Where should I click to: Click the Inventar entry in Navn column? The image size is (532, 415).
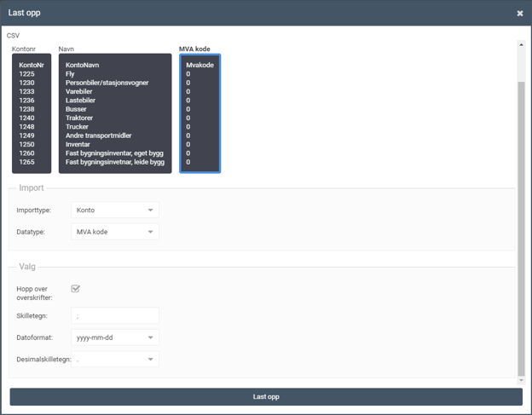click(x=80, y=144)
